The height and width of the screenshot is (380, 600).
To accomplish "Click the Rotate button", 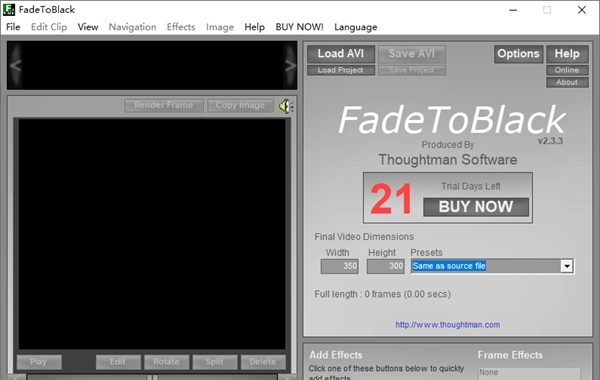I will pos(166,362).
